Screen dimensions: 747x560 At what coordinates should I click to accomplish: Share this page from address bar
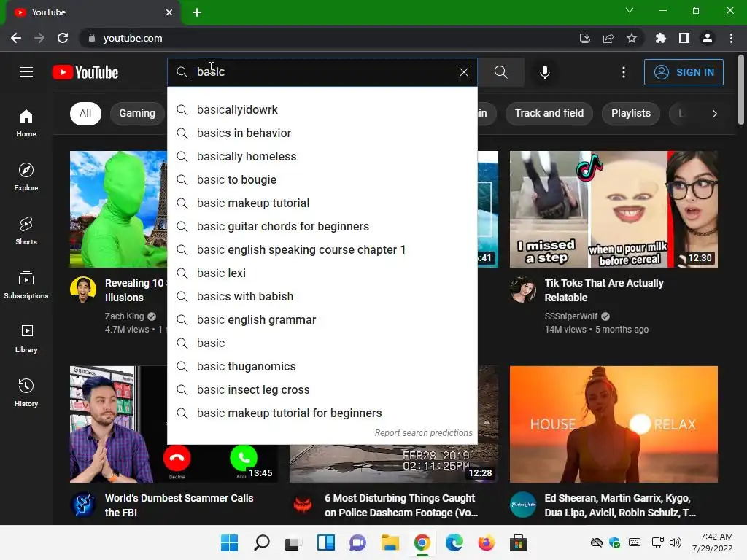tap(608, 38)
